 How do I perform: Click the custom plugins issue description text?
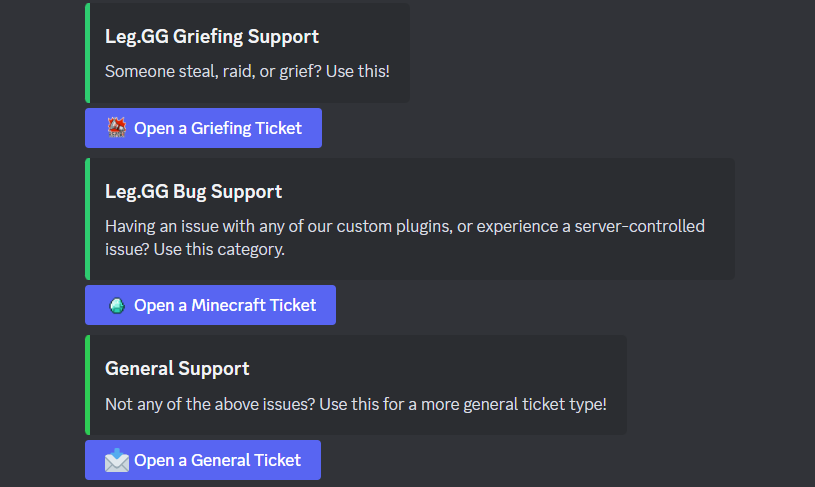[405, 238]
